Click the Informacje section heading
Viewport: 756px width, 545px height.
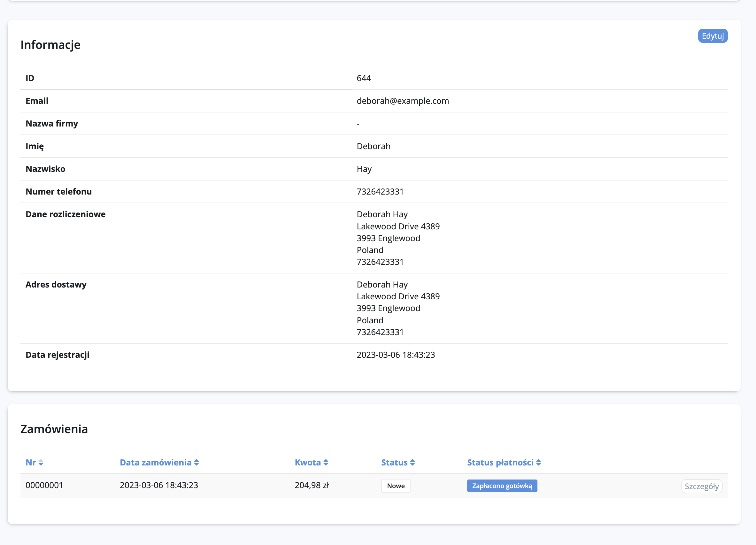tap(50, 45)
